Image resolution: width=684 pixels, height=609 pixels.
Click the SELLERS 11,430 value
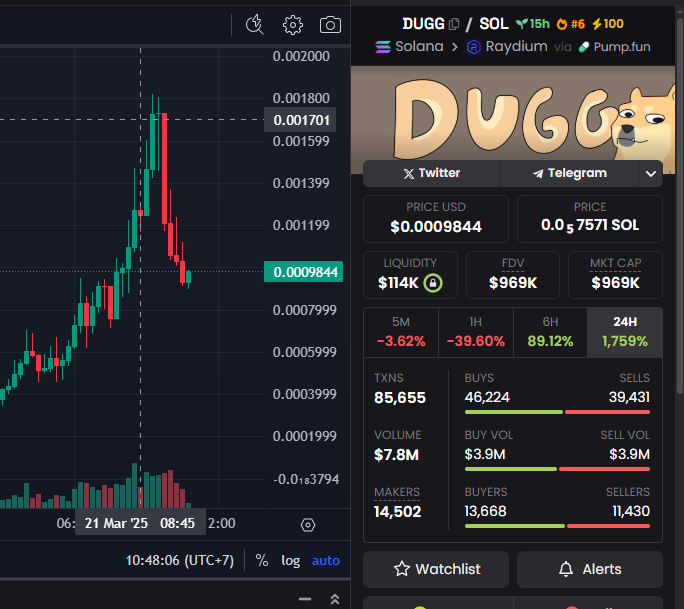[x=631, y=511]
